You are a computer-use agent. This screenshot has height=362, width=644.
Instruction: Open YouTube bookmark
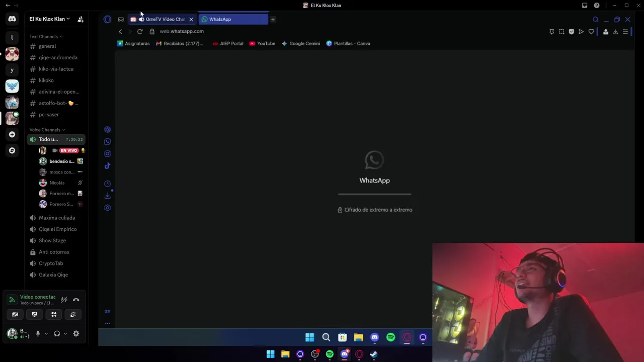[x=262, y=43]
